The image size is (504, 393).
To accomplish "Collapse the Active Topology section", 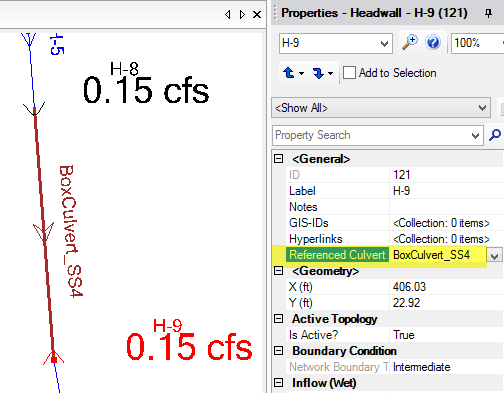I will 278,319.
